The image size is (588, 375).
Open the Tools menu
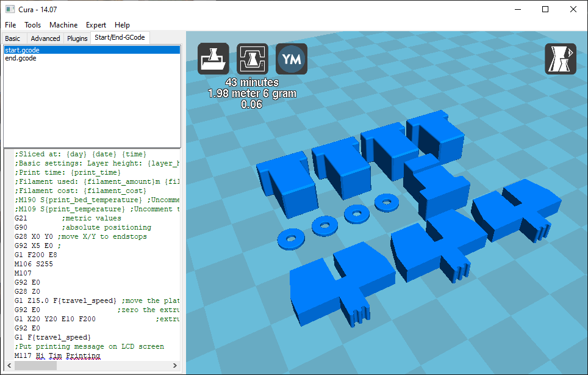coord(32,25)
